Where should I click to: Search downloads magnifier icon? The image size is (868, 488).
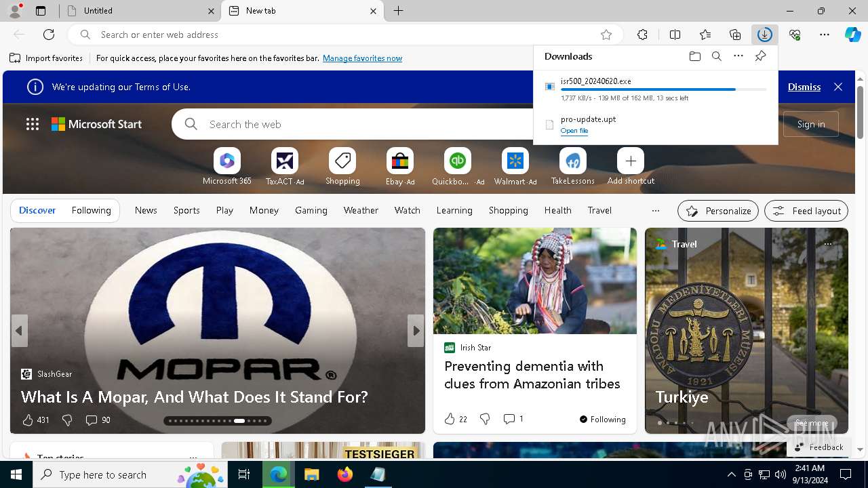pos(717,56)
